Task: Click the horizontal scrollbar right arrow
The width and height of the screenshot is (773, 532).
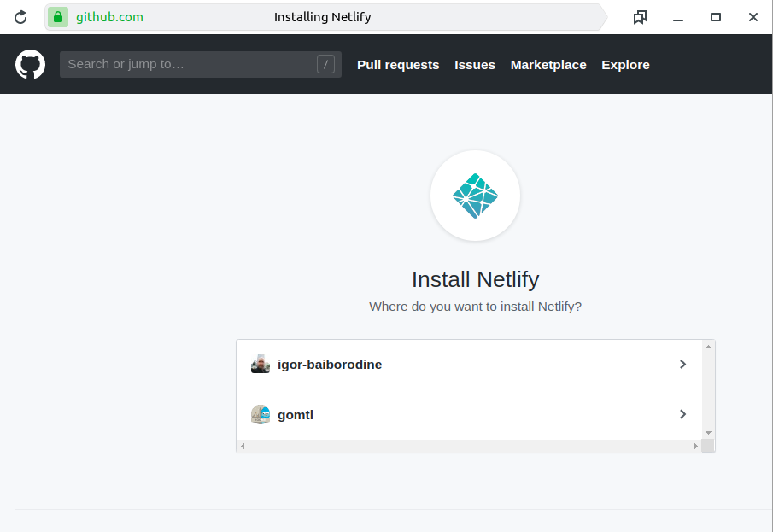Action: click(695, 447)
